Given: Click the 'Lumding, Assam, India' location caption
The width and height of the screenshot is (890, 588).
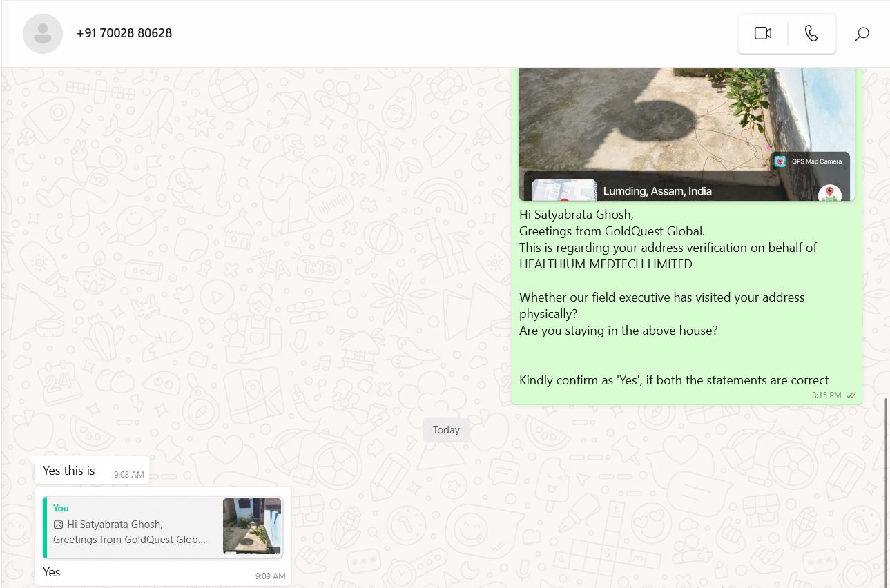Looking at the screenshot, I should click(x=657, y=191).
